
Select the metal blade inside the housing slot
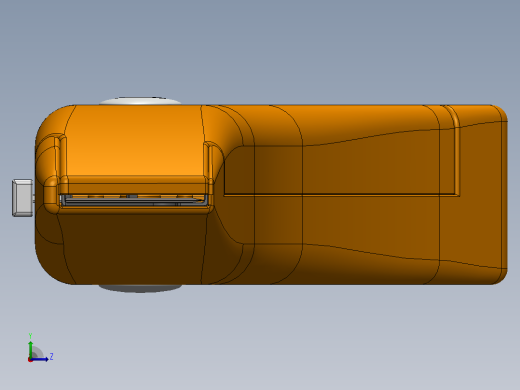tap(134, 201)
